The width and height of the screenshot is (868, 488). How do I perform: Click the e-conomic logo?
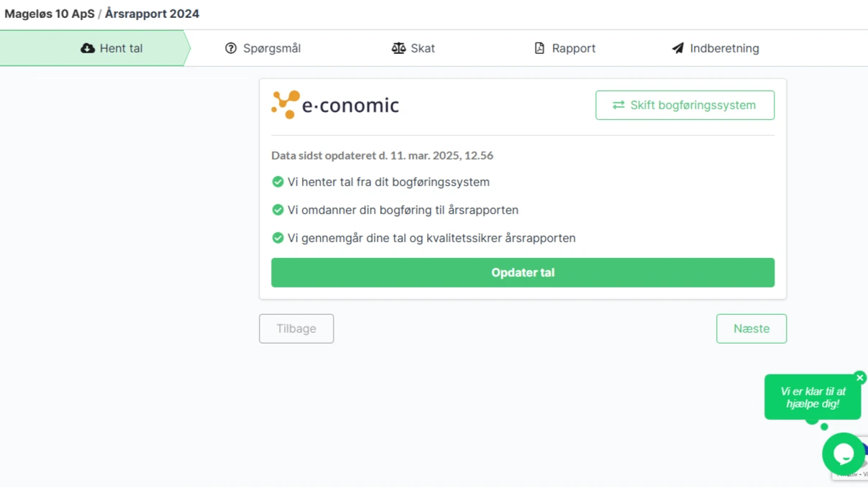point(335,105)
